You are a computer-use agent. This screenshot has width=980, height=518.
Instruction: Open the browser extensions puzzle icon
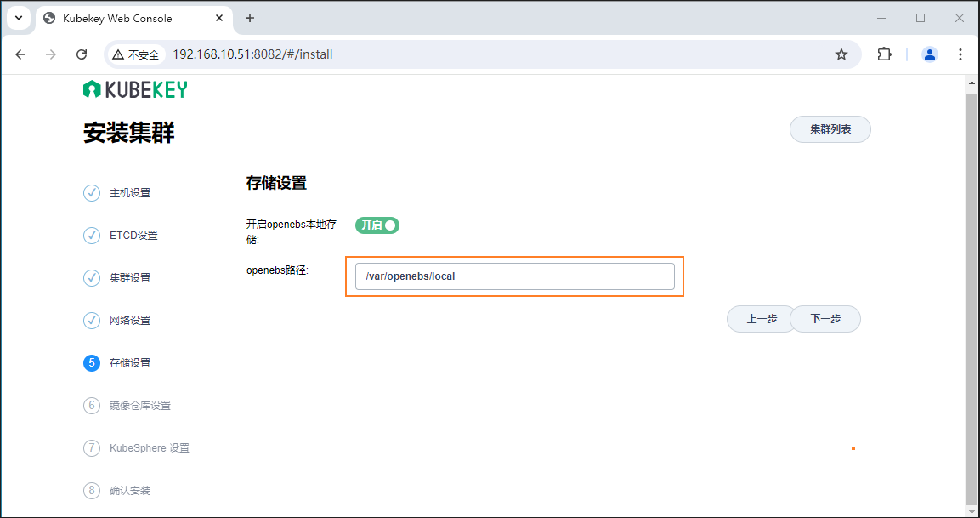(884, 54)
